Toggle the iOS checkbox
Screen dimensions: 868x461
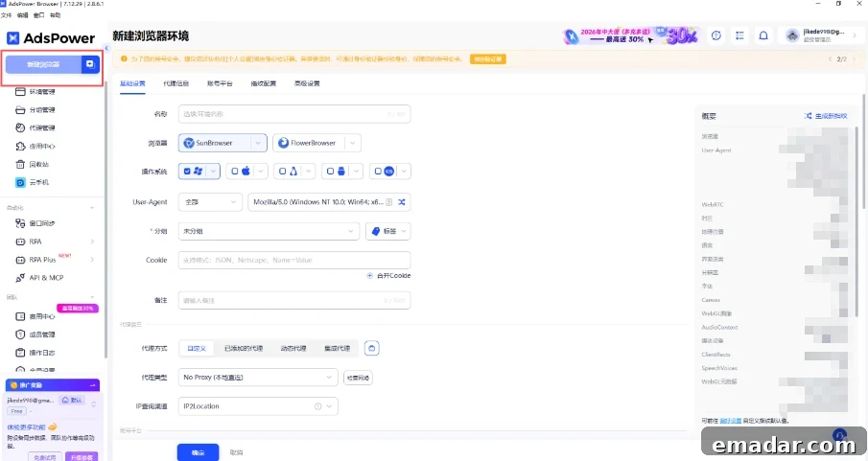point(378,172)
